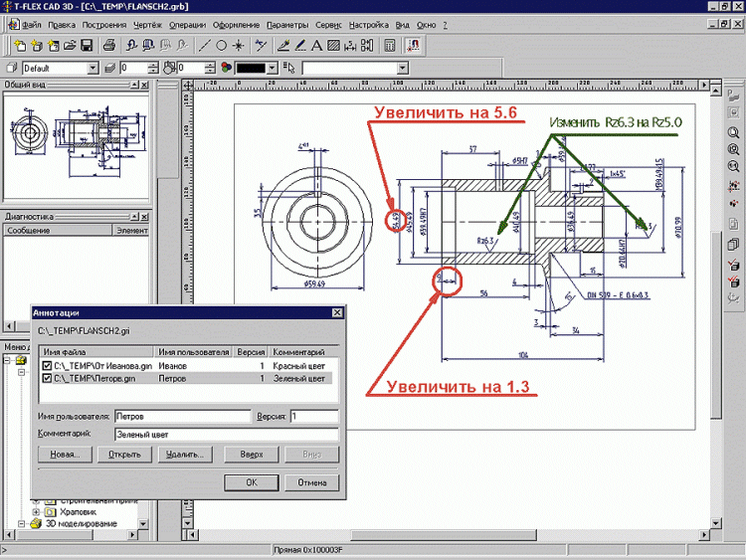Click the Новая... button
Viewport: 746px width, 560px height.
66,455
